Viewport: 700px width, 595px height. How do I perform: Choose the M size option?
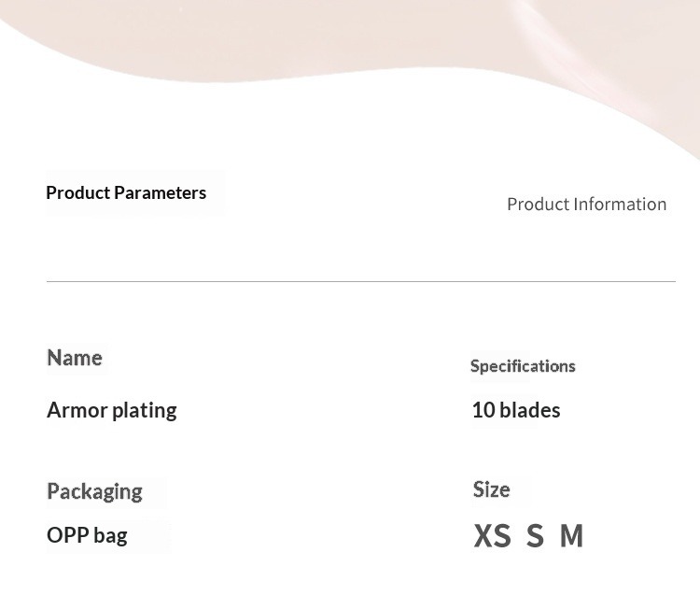[x=571, y=536]
